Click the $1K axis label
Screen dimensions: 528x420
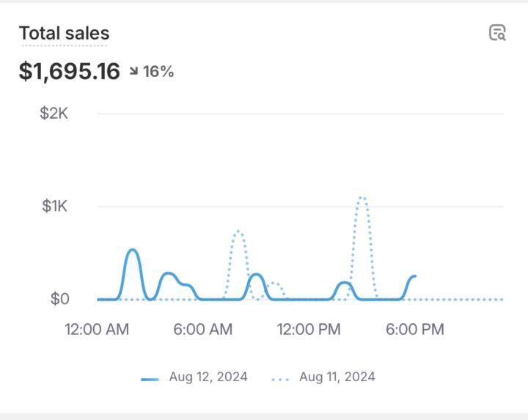point(54,207)
